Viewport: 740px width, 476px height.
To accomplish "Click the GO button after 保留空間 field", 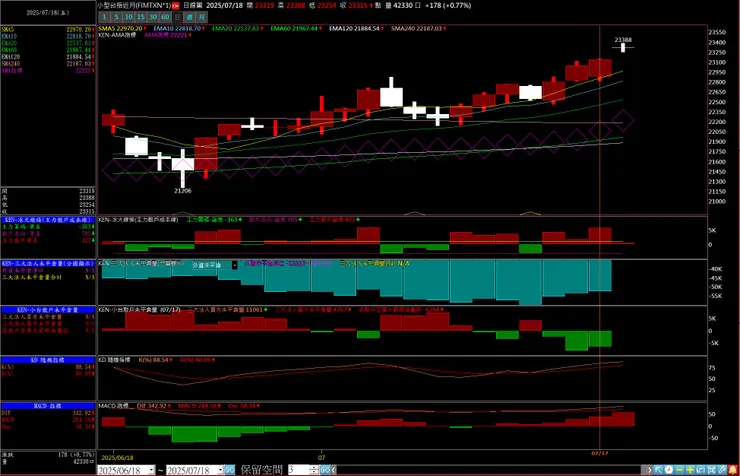I will (325, 470).
